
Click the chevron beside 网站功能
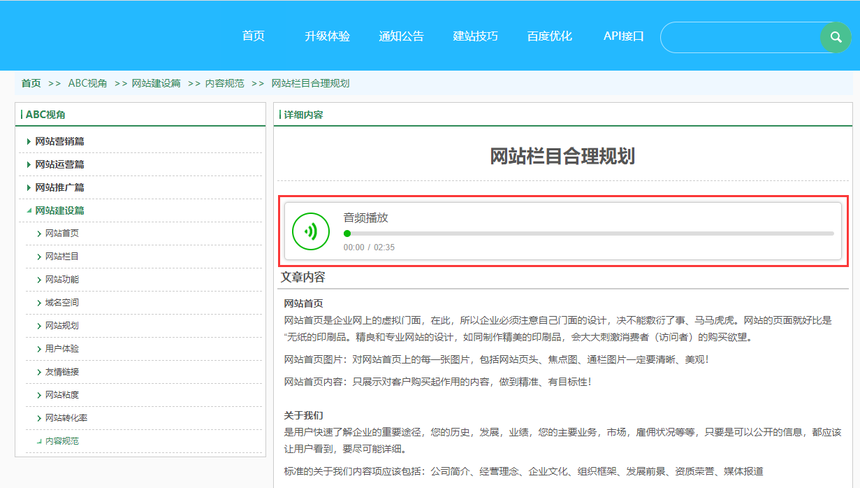tap(39, 280)
